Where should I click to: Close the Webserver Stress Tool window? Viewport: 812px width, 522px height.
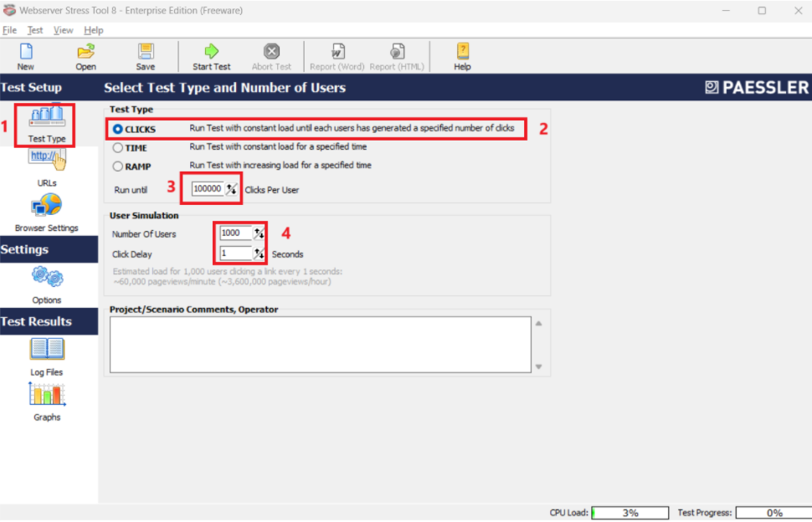coord(798,10)
